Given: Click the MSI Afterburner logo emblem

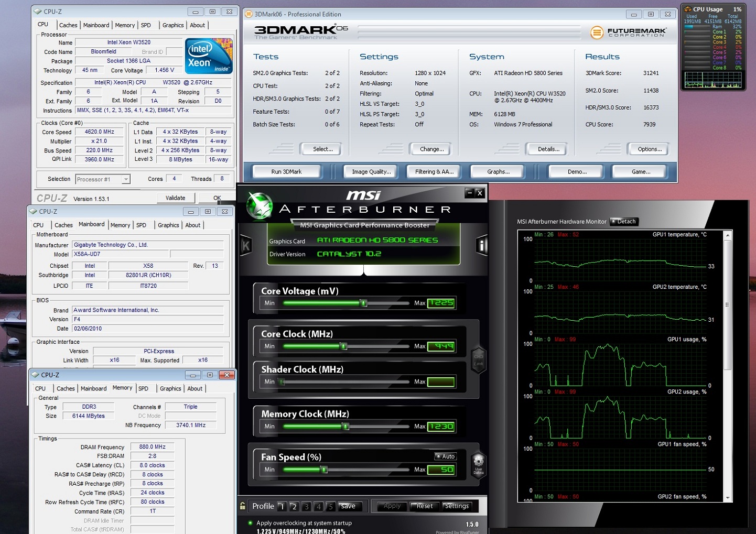Looking at the screenshot, I should 260,205.
